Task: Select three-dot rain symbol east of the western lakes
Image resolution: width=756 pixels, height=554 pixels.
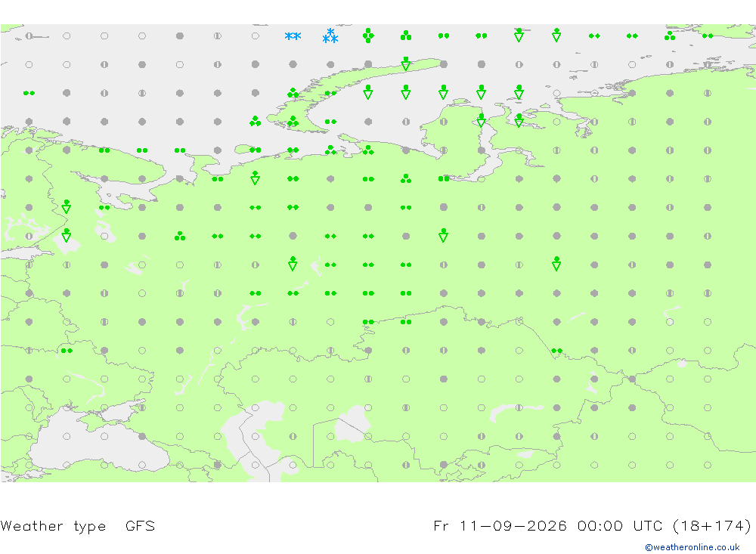Action: [180, 236]
